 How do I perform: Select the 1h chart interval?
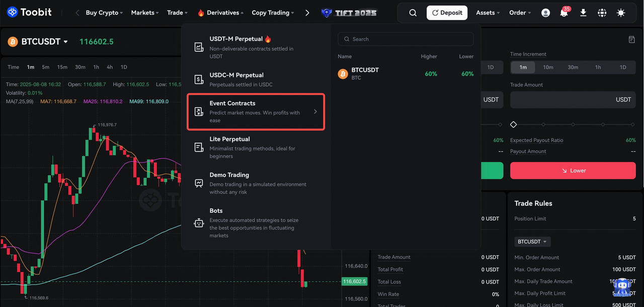(96, 67)
